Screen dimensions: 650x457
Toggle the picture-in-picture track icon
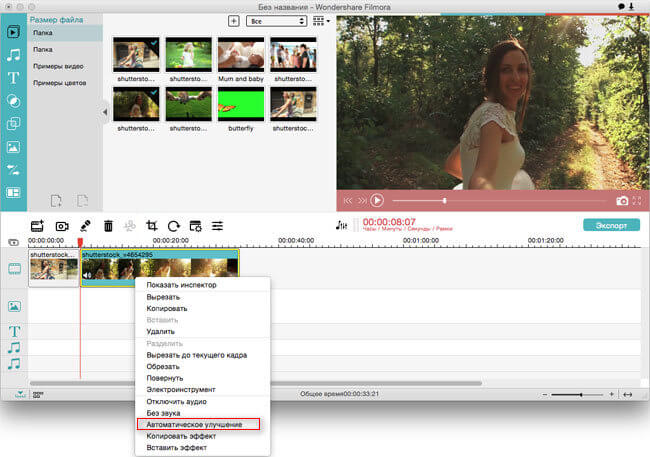tap(14, 306)
